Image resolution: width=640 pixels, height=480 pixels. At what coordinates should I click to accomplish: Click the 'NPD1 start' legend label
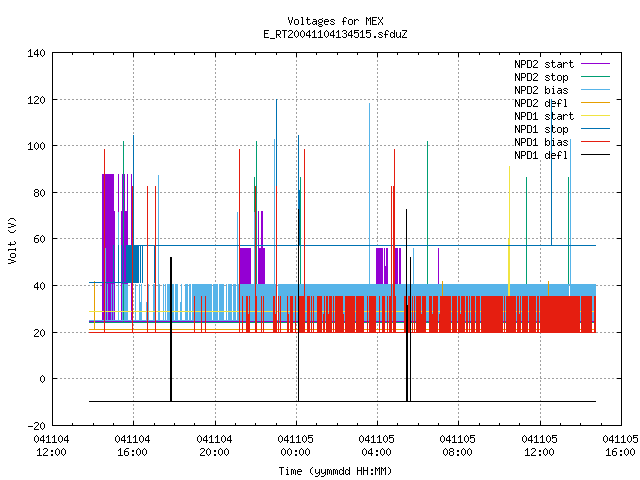click(x=544, y=116)
